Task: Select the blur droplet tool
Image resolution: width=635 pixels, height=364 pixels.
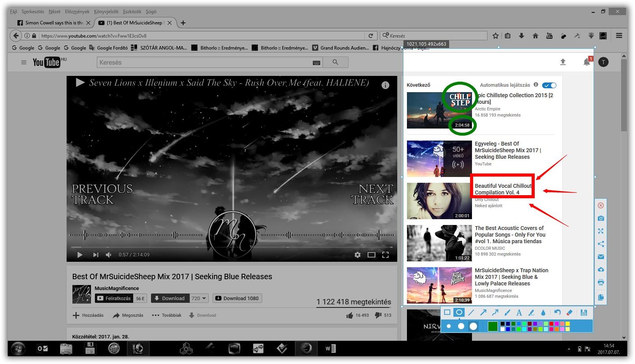Action: pyautogui.click(x=543, y=312)
